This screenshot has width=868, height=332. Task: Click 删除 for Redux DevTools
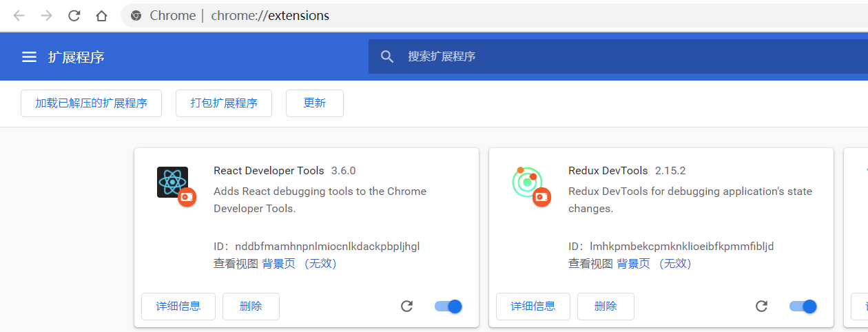pos(606,307)
